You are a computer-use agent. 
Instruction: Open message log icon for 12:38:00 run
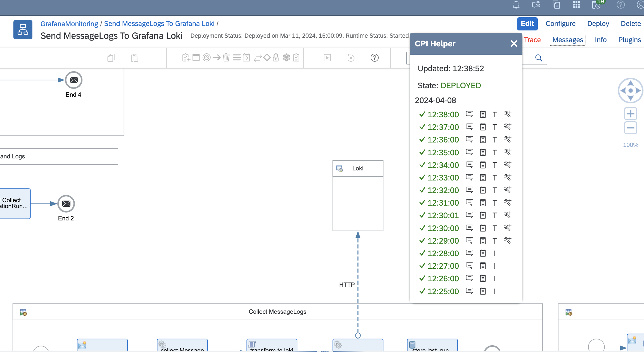pos(469,114)
